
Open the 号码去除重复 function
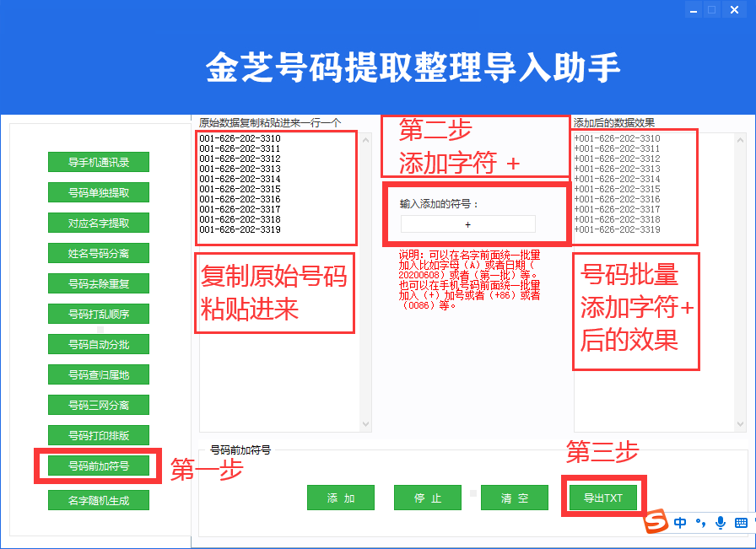[98, 283]
